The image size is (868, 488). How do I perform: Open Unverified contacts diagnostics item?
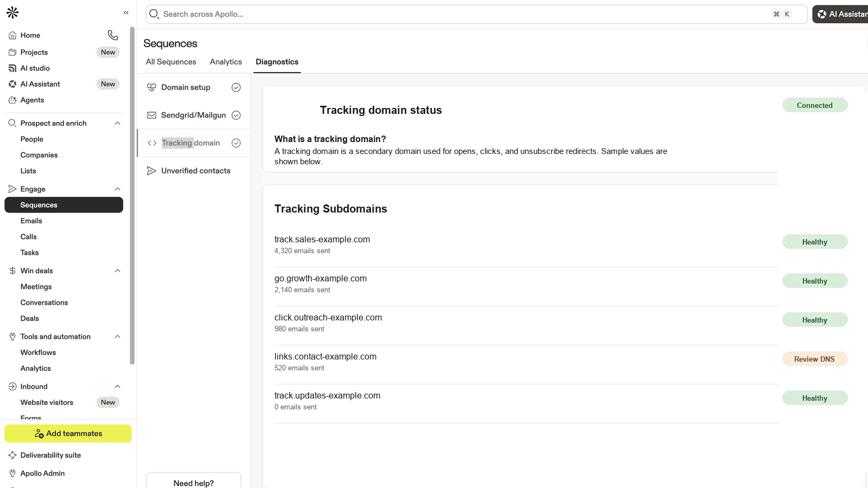coord(194,171)
